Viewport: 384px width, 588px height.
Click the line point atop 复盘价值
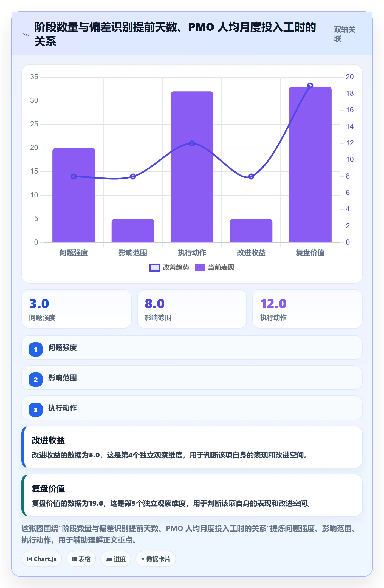click(x=310, y=86)
